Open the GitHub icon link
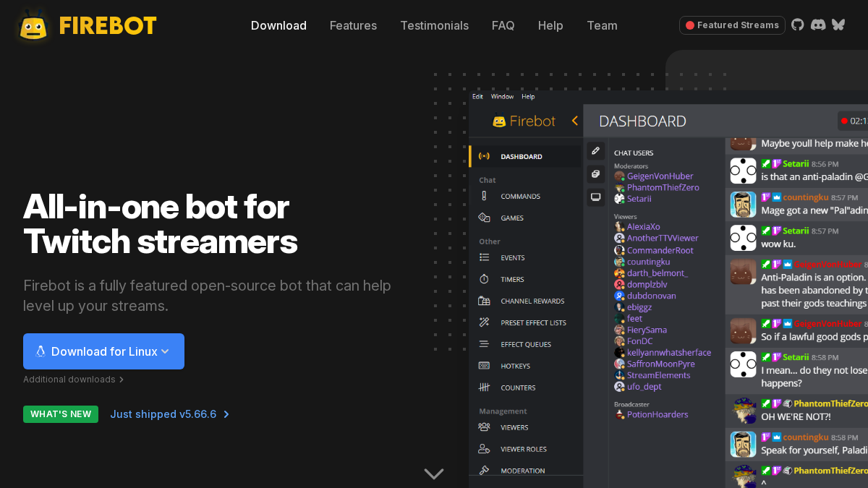This screenshot has width=868, height=488. click(x=798, y=25)
